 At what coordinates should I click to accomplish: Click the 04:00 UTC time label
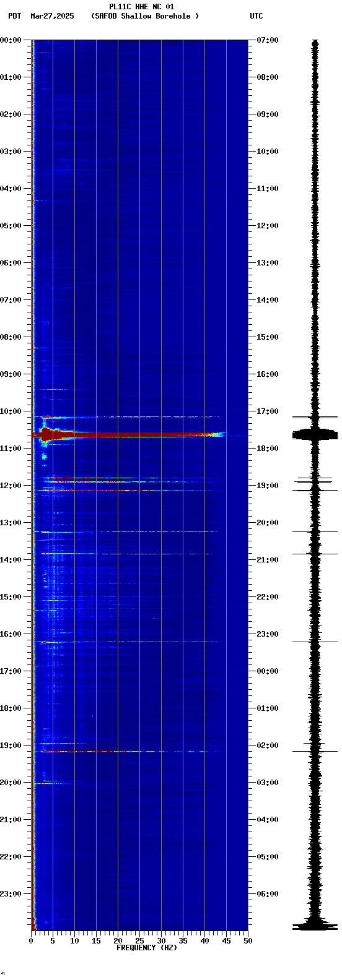coord(268,820)
